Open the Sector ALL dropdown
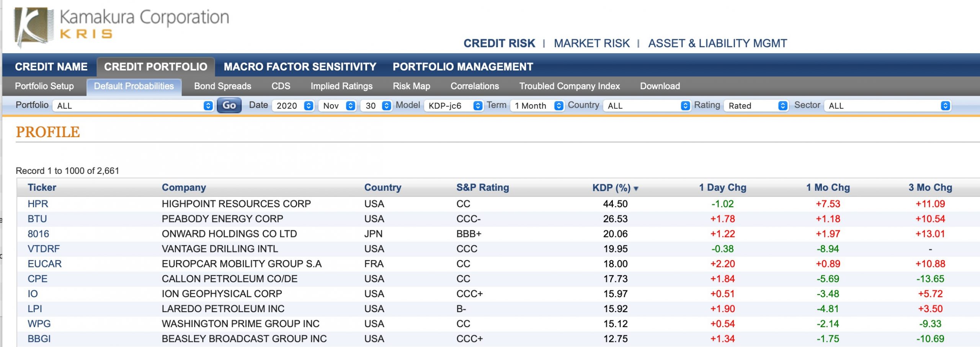This screenshot has height=347, width=980. click(887, 106)
